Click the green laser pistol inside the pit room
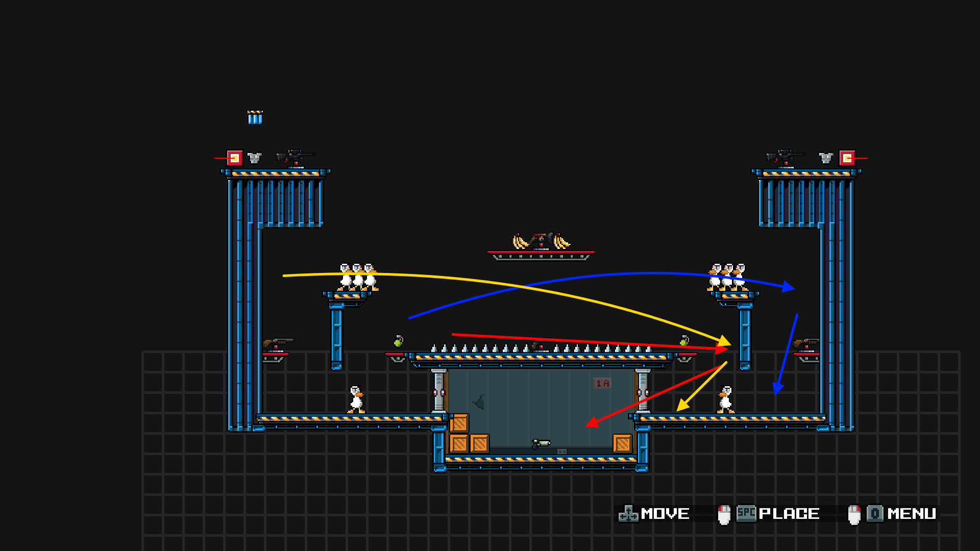 [541, 443]
